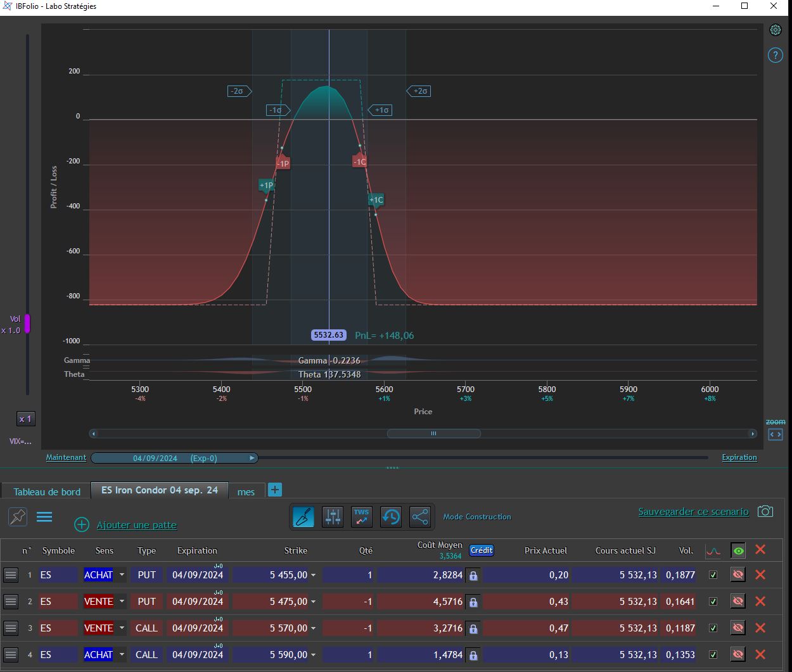Open the sliders adjustment tool icon

[333, 517]
